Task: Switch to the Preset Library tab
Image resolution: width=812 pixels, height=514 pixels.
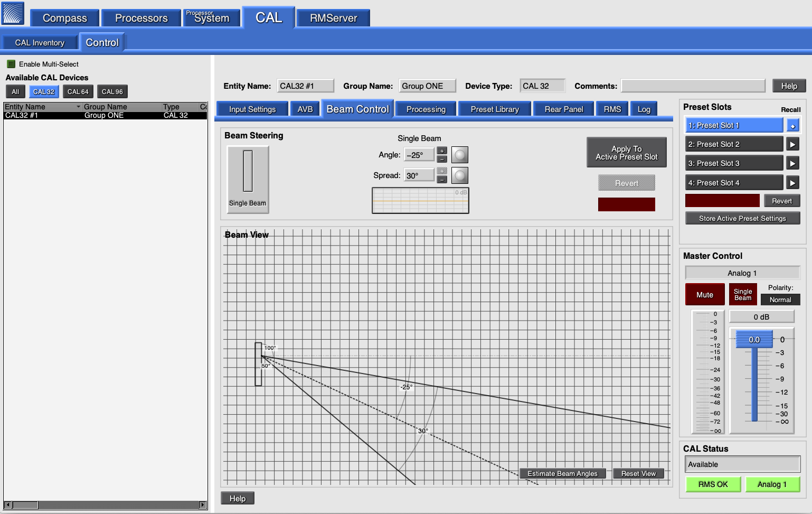Action: pos(495,109)
